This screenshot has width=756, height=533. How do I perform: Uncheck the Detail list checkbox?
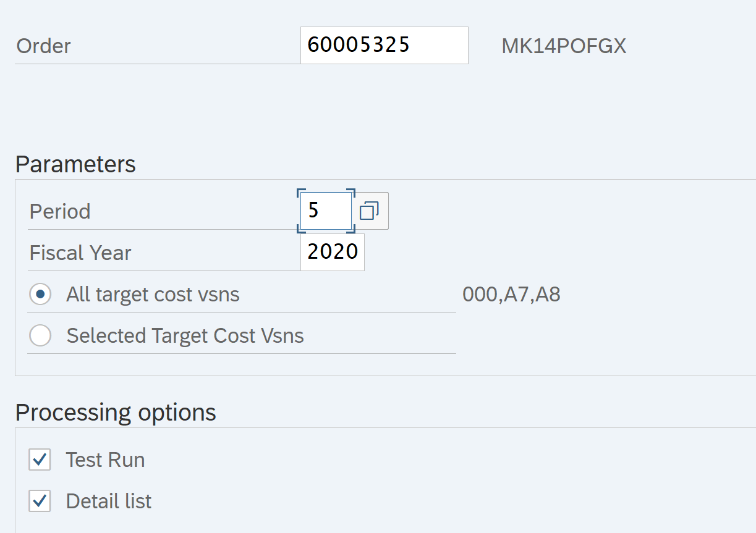pos(40,501)
